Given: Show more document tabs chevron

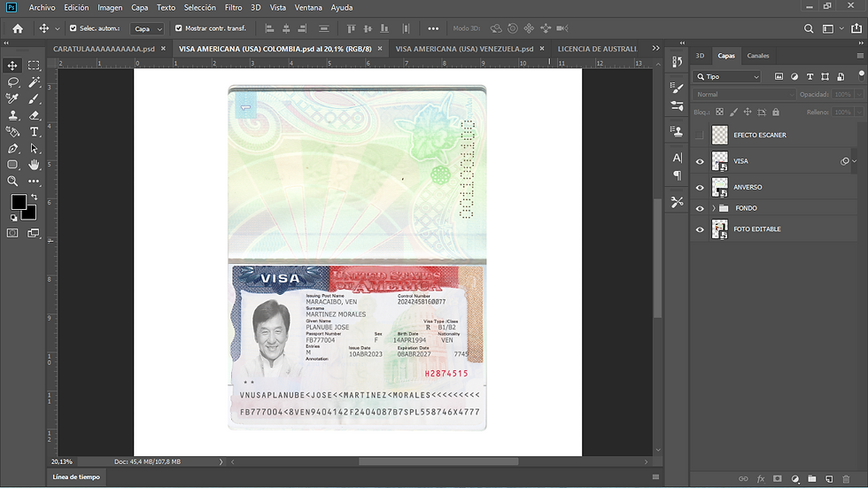Looking at the screenshot, I should tap(656, 48).
